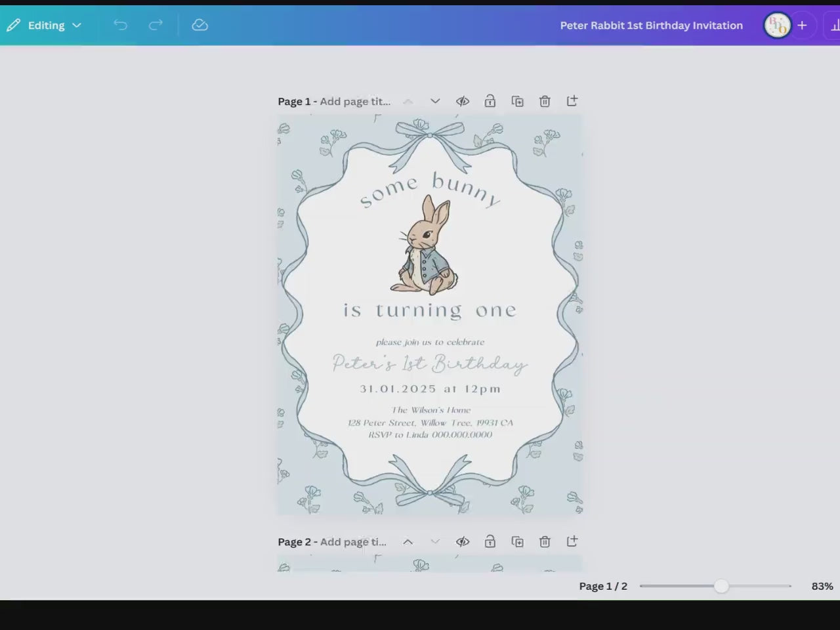Move Page 1 down arrow
The image size is (840, 630).
tap(435, 101)
